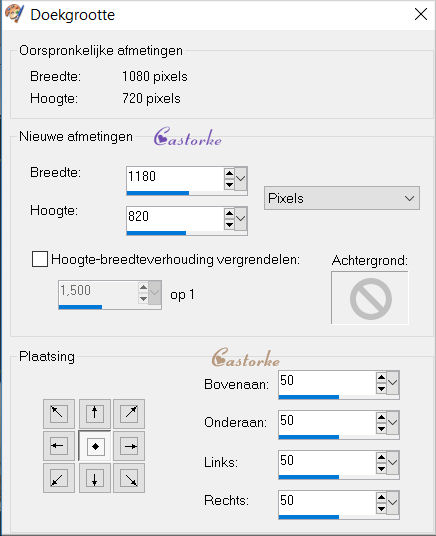Expand the Breedte value dropdown arrow
Viewport: 436px width, 536px height.
pos(241,178)
